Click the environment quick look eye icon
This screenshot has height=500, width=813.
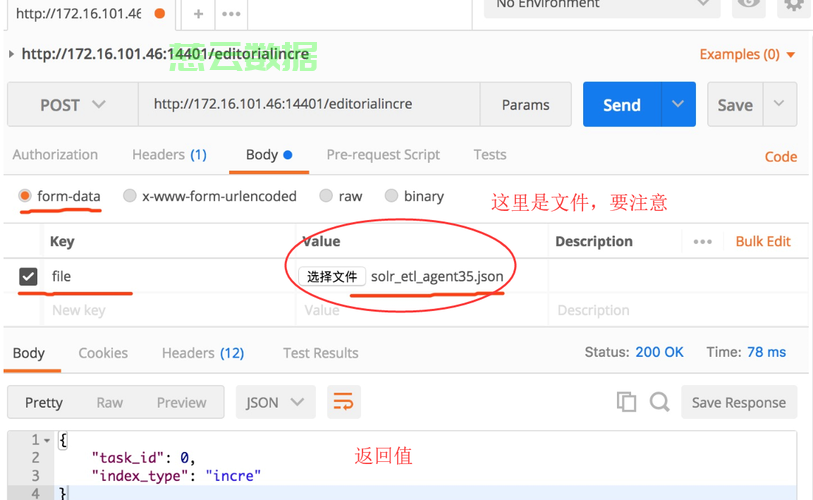(748, 4)
